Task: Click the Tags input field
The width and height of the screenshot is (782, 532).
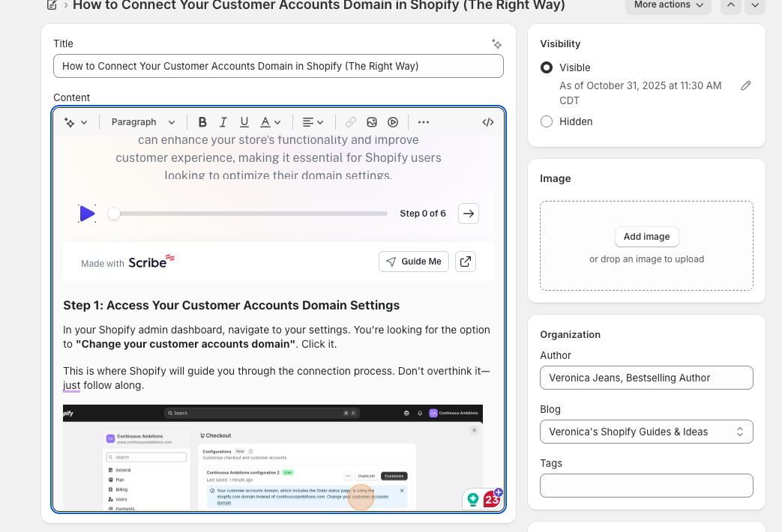Action: pos(646,485)
